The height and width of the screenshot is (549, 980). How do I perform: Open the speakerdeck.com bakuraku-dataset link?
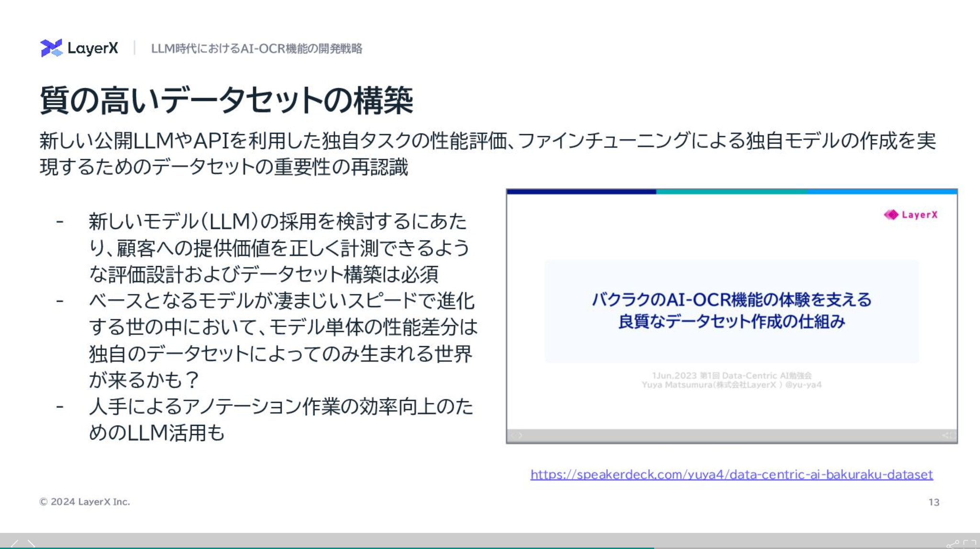731,474
